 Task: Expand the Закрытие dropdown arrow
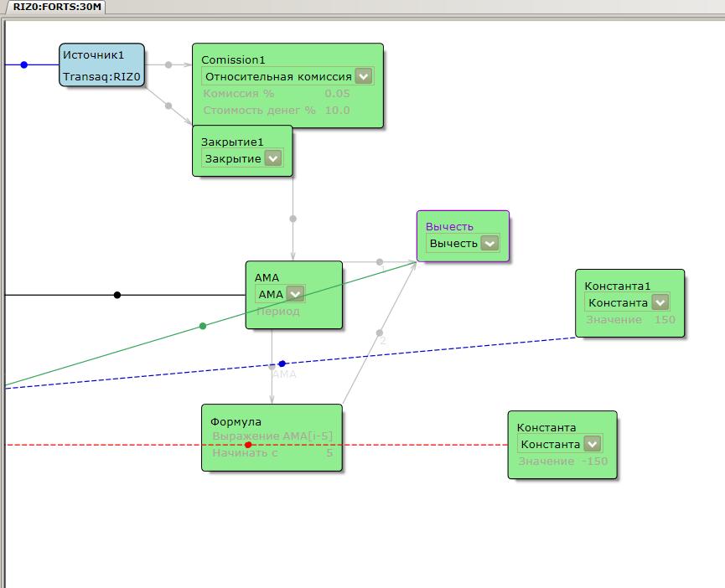point(273,158)
